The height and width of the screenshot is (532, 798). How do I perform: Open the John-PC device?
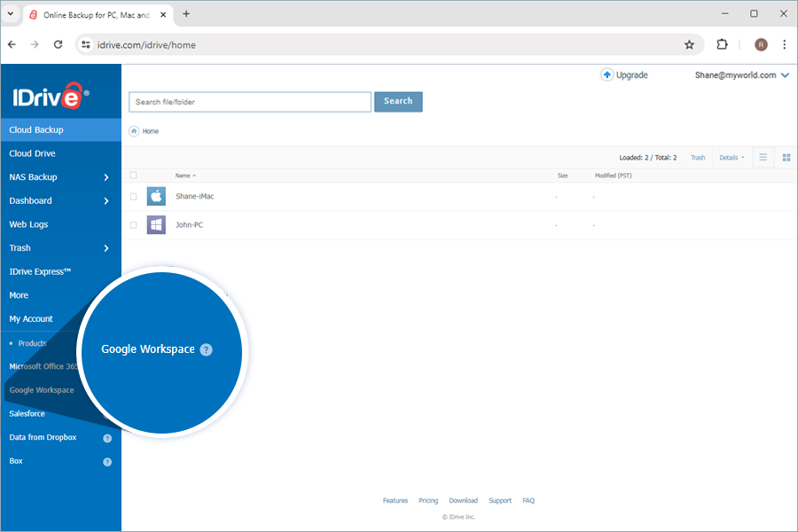(190, 225)
